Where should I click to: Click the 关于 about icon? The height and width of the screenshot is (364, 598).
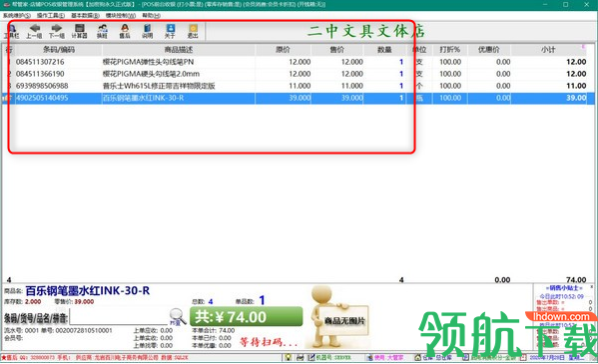tap(170, 31)
